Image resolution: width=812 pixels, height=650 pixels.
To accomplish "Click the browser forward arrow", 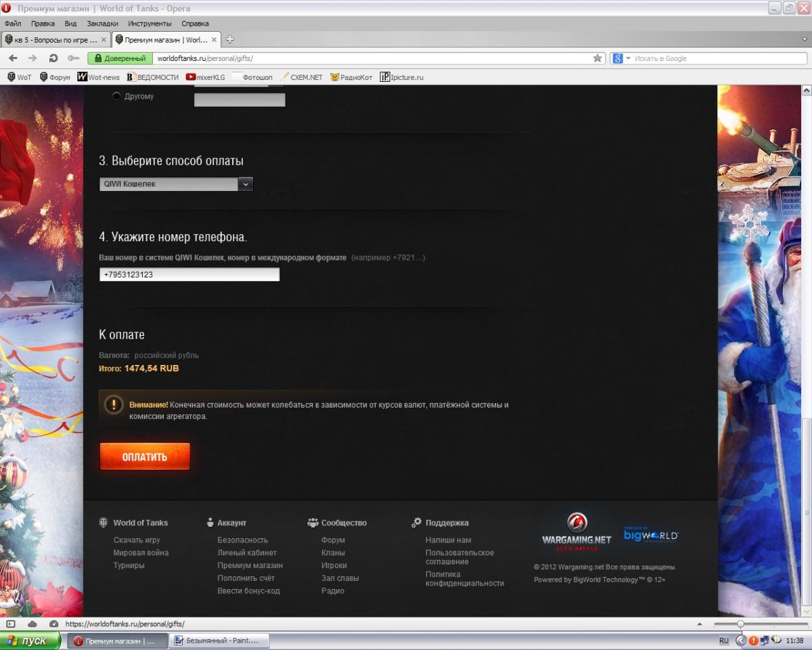I will (x=32, y=58).
